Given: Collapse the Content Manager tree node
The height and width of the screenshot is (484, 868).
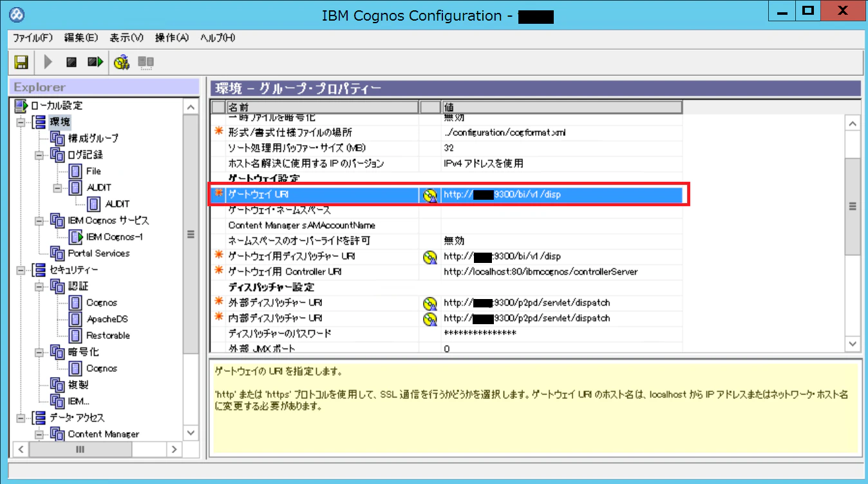Looking at the screenshot, I should (x=39, y=434).
